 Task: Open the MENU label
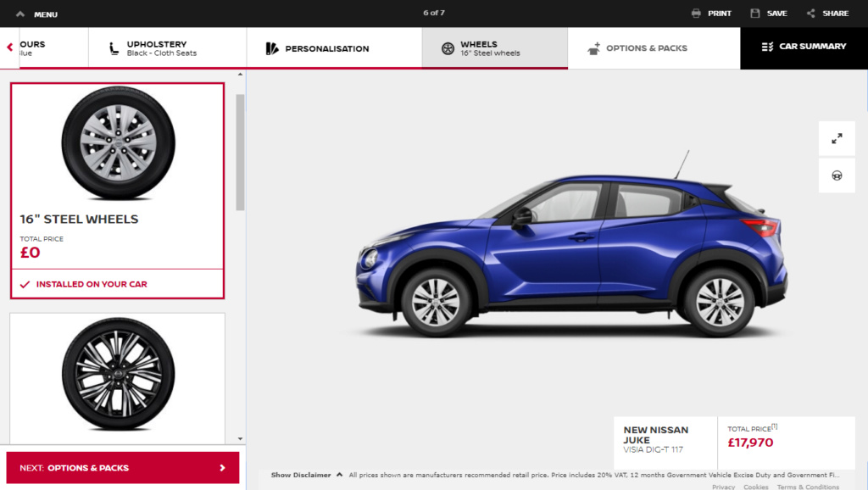coord(46,14)
